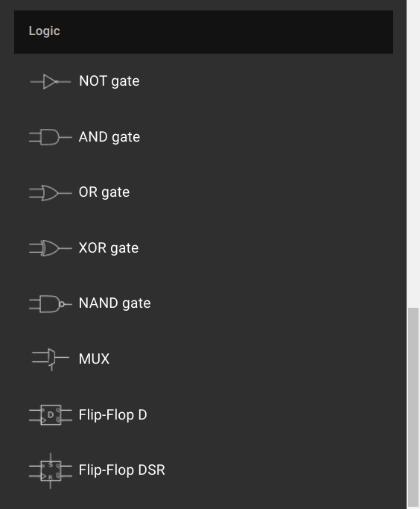Choose the OR gate symbol icon
420x509 pixels.
click(51, 193)
